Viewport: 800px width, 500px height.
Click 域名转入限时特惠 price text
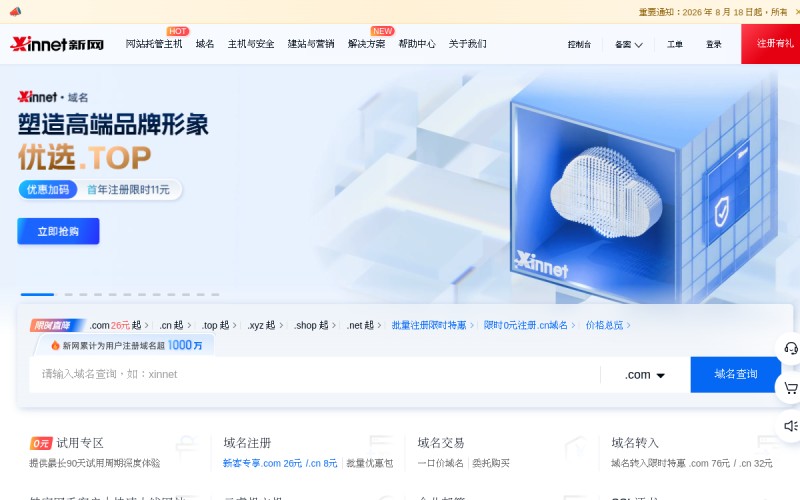click(x=692, y=463)
